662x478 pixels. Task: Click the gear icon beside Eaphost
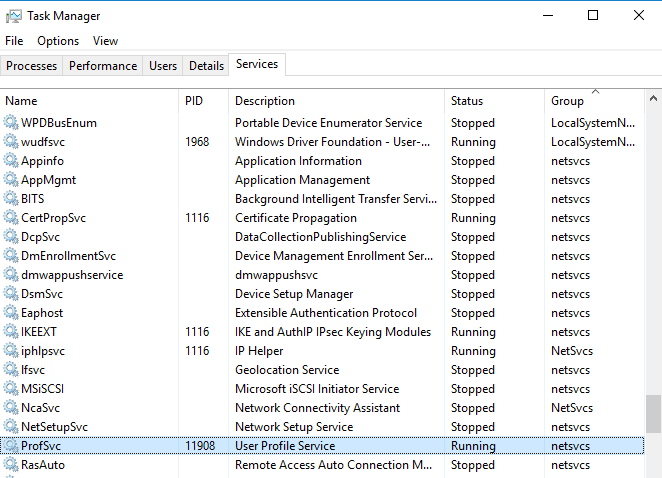click(x=11, y=312)
